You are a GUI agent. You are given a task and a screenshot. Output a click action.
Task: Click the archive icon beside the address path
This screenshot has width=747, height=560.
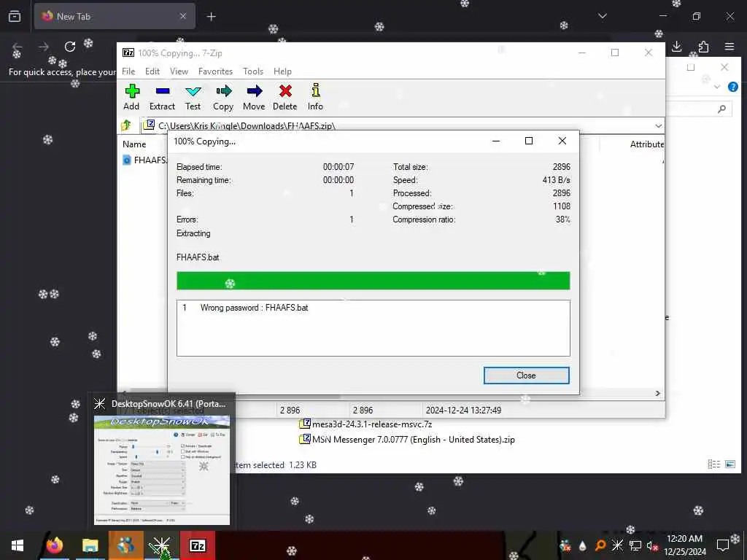149,125
